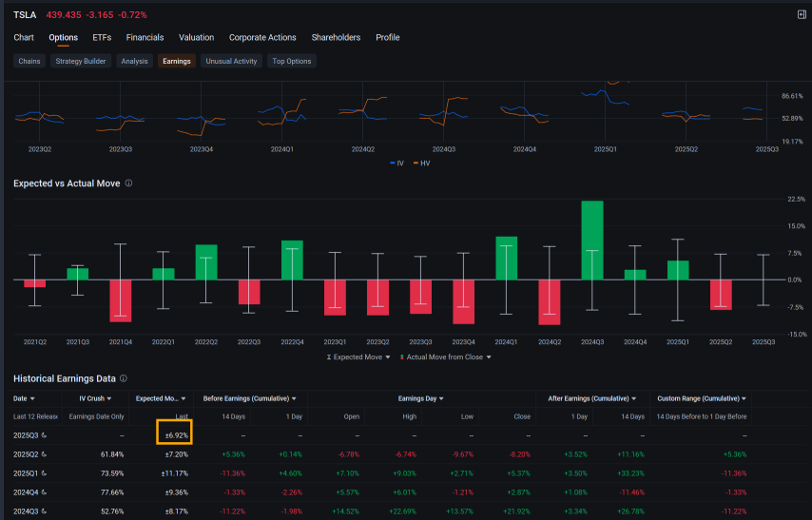Toggle Expected Move legend item
This screenshot has width=812, height=520.
(x=358, y=356)
